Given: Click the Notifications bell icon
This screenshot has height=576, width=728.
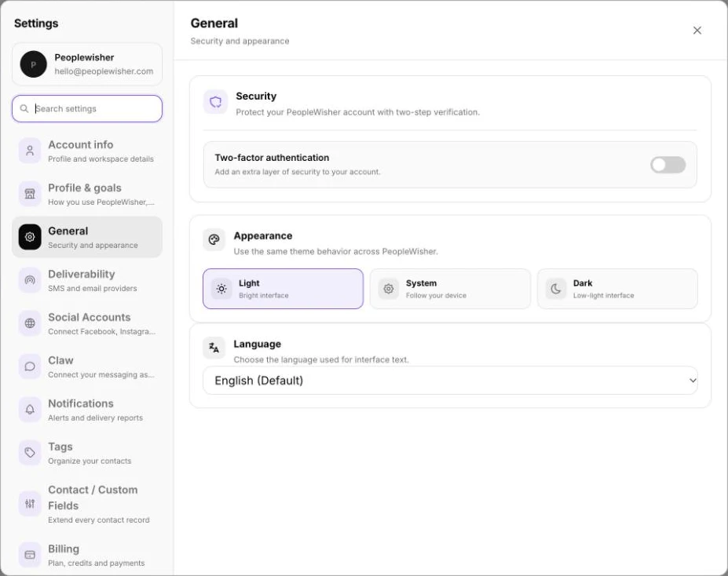Looking at the screenshot, I should click(x=30, y=410).
